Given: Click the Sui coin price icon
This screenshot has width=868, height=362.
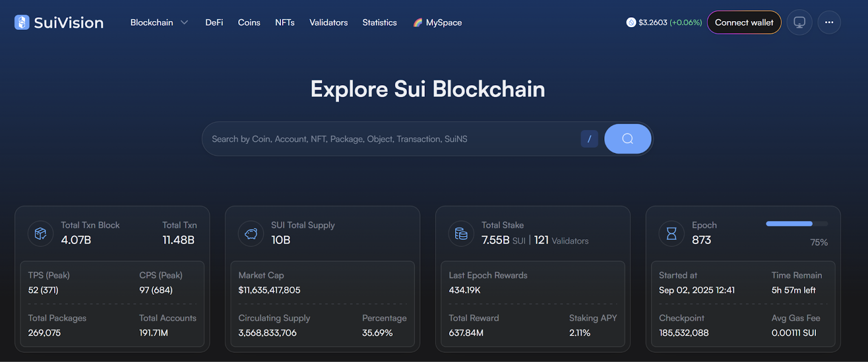Looking at the screenshot, I should click(631, 22).
